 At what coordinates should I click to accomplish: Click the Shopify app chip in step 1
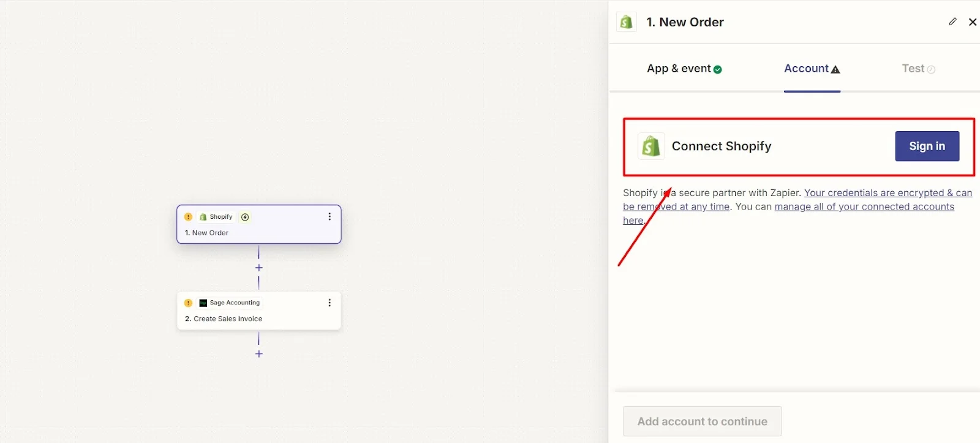tap(216, 217)
